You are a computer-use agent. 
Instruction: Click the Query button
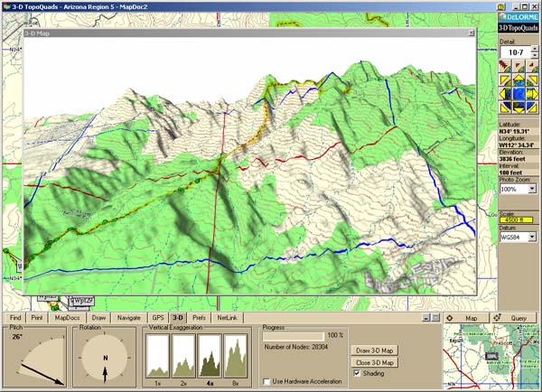point(514,318)
